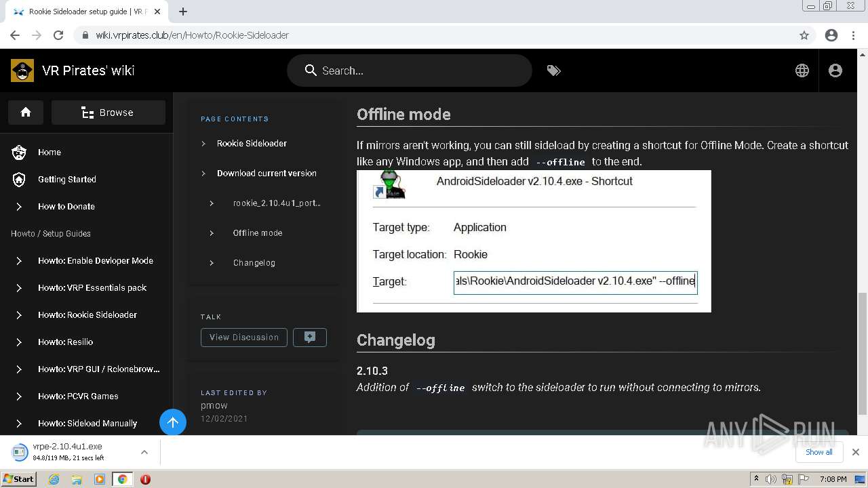The width and height of the screenshot is (868, 488).
Task: Click the browser forward arrow
Action: (x=37, y=35)
